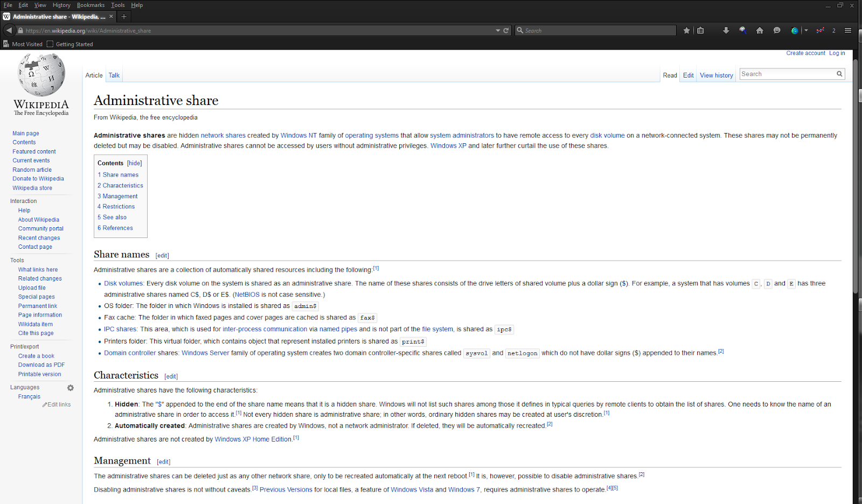Open Main page in sidebar

pos(26,134)
